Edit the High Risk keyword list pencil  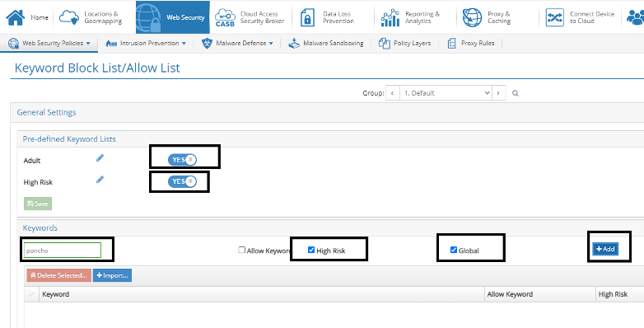pos(100,180)
